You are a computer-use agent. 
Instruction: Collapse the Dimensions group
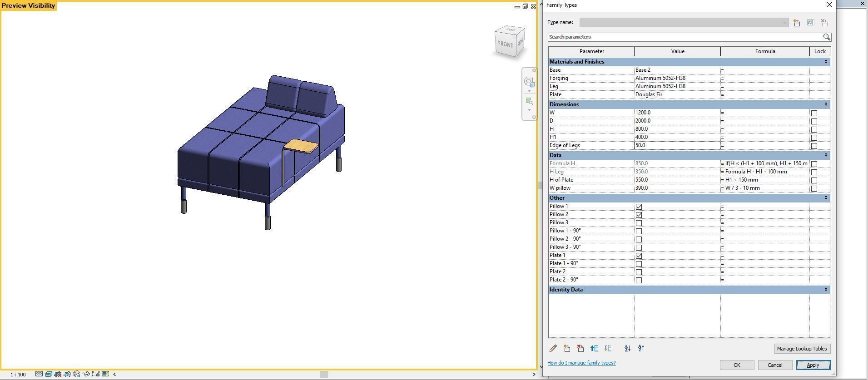click(x=826, y=104)
